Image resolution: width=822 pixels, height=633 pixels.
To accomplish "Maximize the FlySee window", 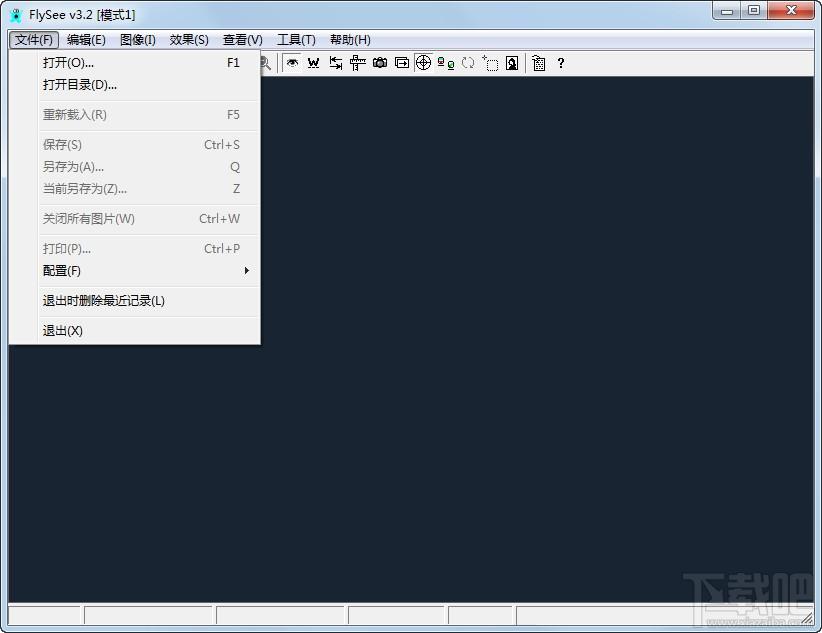I will (754, 10).
